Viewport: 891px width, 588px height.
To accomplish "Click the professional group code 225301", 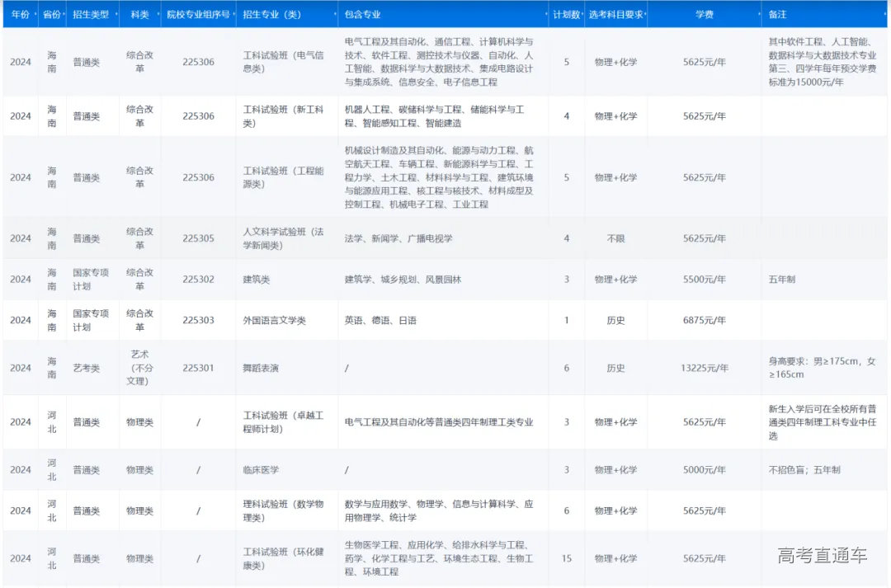I will click(x=196, y=369).
